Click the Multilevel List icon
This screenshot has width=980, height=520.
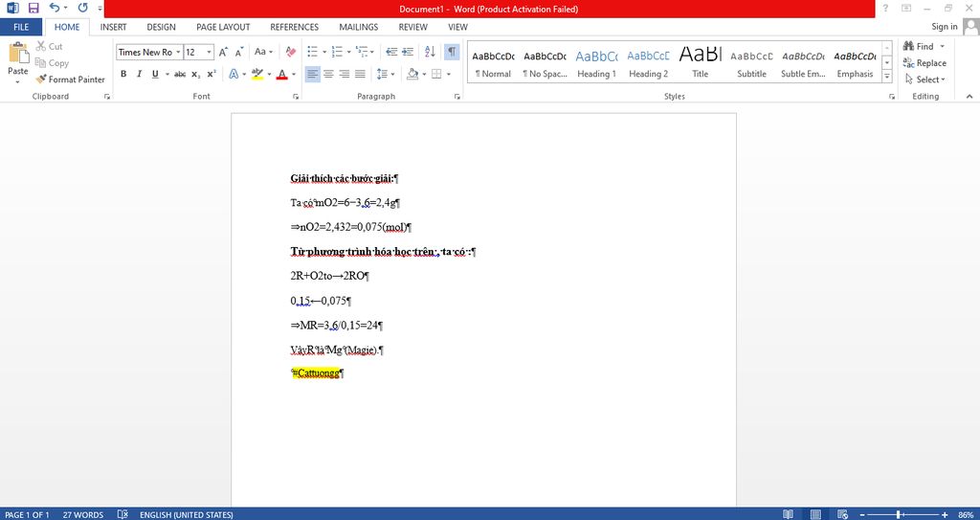361,52
